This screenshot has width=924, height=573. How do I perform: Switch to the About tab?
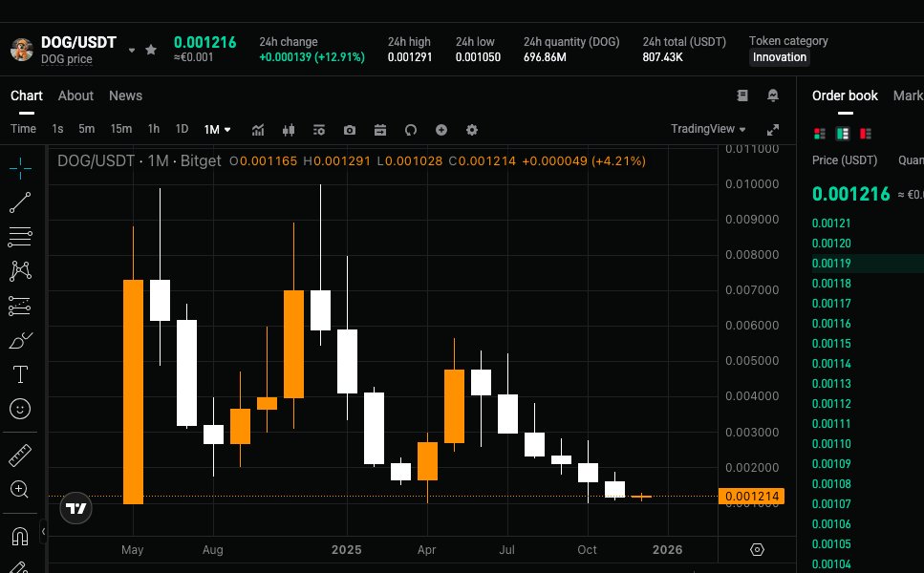coord(75,95)
